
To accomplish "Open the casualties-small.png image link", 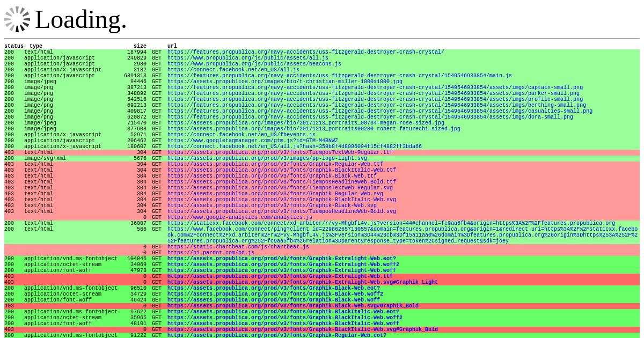I will tap(380, 111).
